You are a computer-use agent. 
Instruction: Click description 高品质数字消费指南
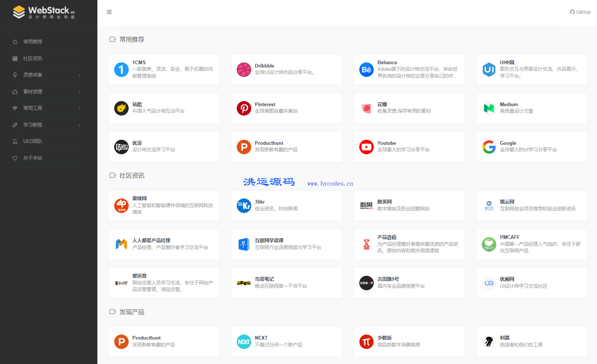(x=399, y=345)
